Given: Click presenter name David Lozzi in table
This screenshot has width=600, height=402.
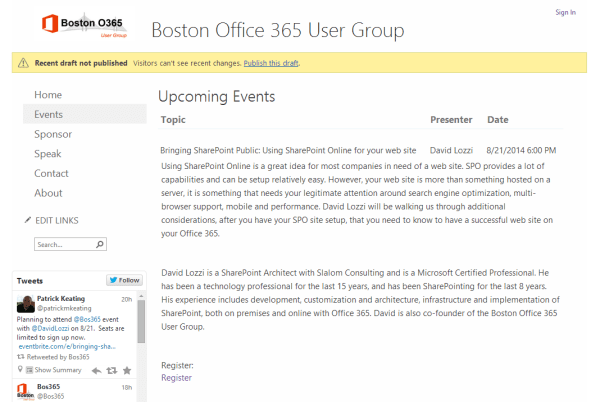Looking at the screenshot, I should 451,150.
